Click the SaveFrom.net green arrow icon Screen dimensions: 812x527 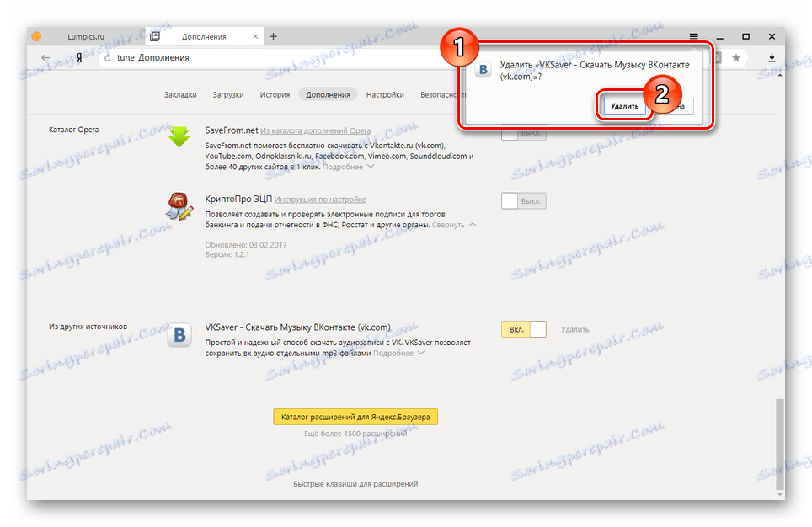179,136
